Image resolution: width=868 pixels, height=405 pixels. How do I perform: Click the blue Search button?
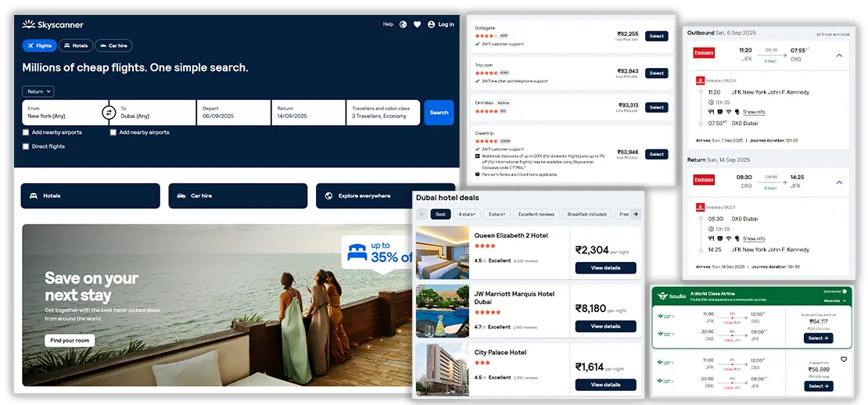pos(439,113)
